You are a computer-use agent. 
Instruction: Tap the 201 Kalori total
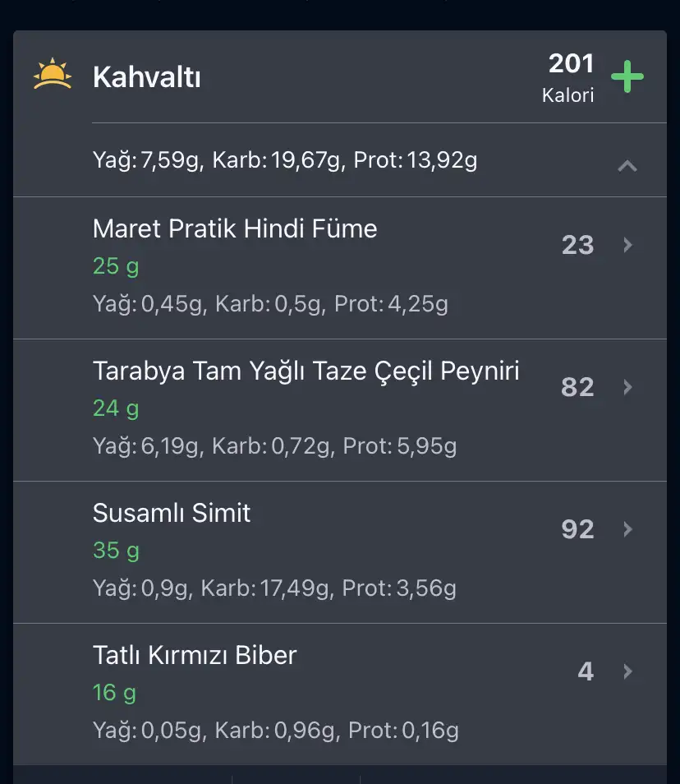568,77
